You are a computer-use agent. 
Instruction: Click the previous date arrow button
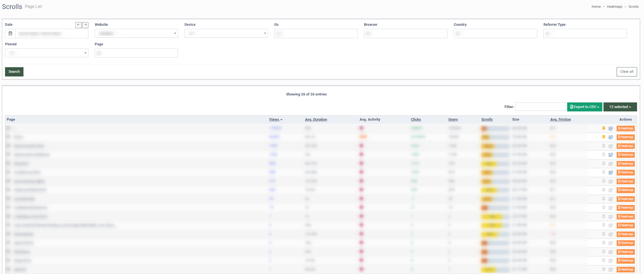tap(78, 25)
